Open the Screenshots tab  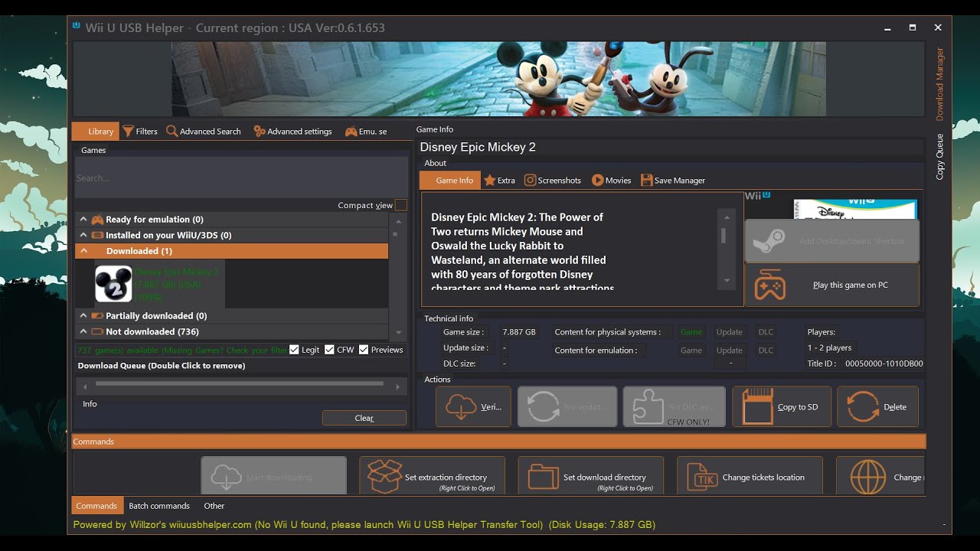coord(553,181)
